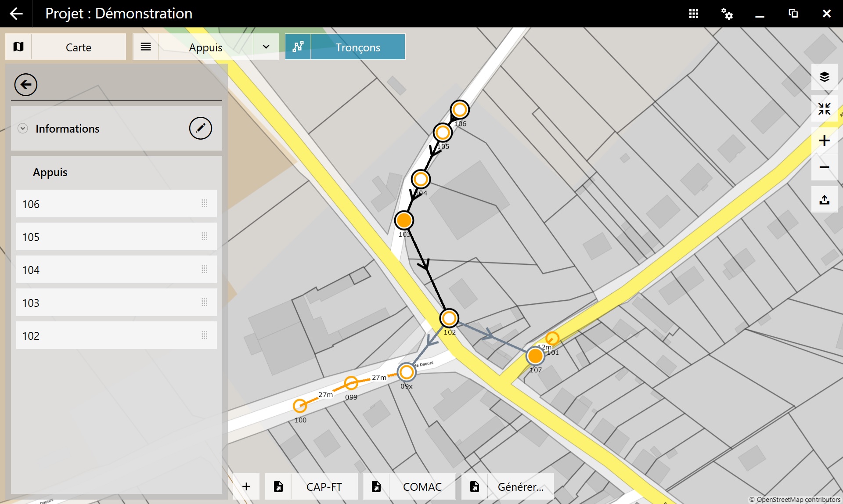Grab the reorder handle of row 105

coord(205,236)
